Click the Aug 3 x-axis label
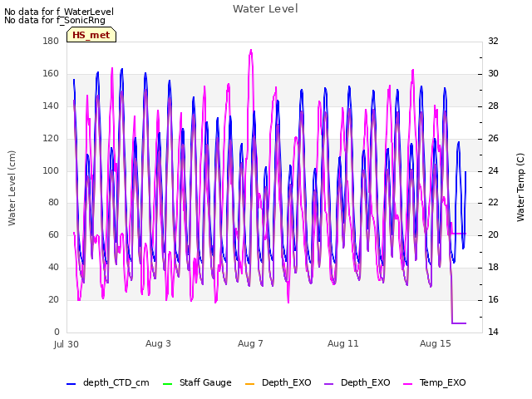 (158, 343)
